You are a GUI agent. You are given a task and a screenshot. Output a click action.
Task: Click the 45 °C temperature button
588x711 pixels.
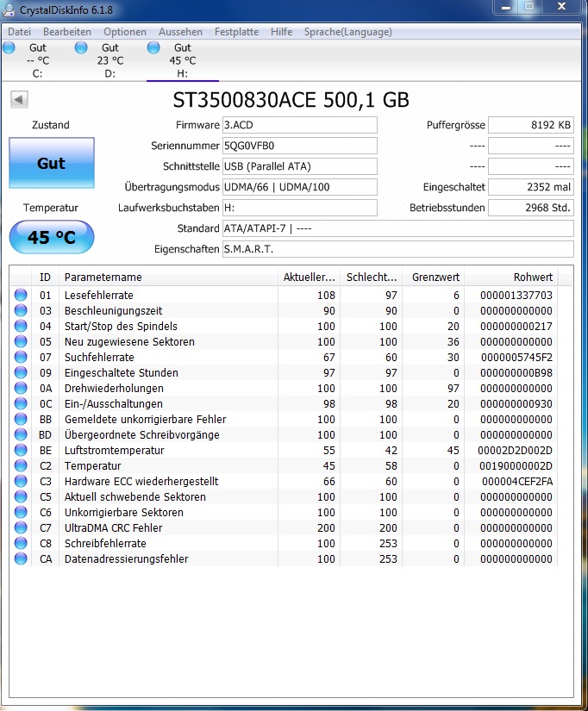(52, 237)
